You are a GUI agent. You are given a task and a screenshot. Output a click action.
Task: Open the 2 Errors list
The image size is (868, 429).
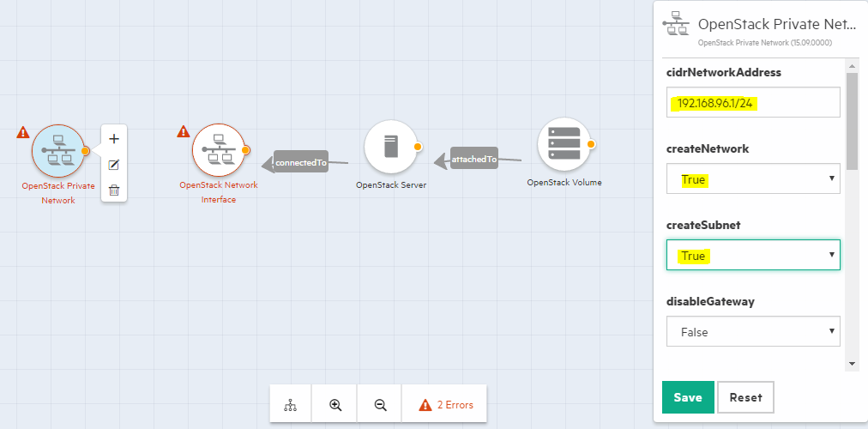click(446, 405)
